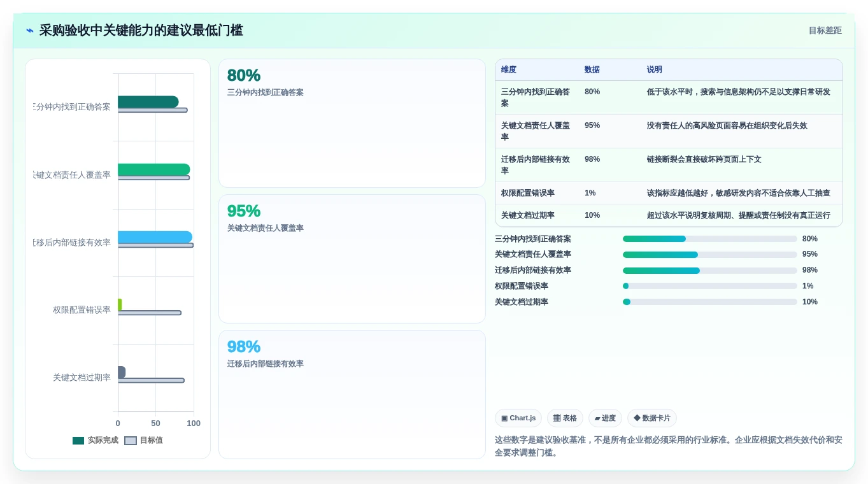Click the 权限配置错误率 progress bar
The height and width of the screenshot is (484, 868).
[x=710, y=286]
